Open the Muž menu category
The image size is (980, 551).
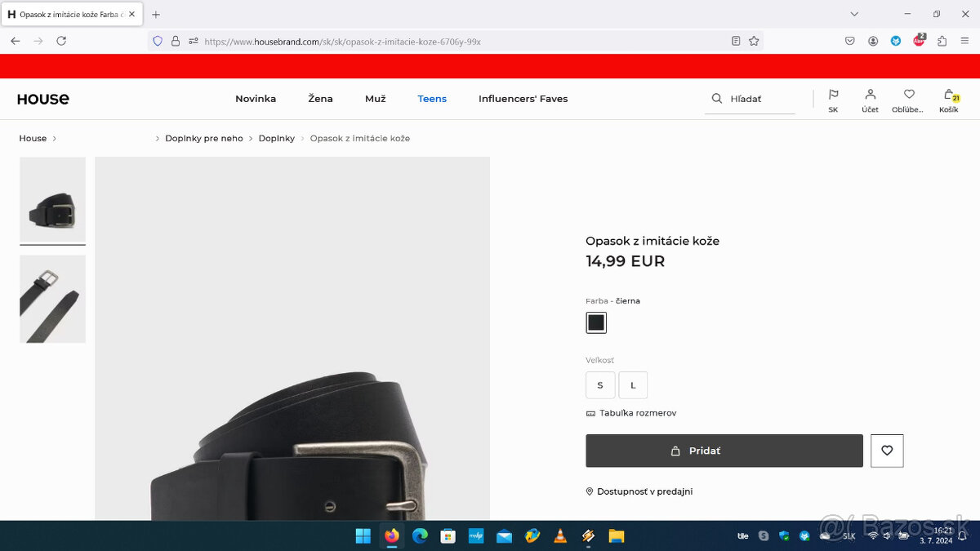[x=375, y=99]
